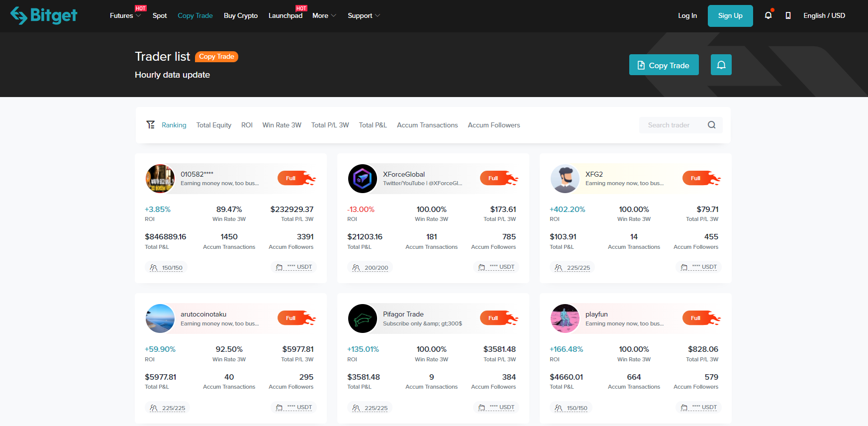The image size is (868, 426).
Task: Open the mobile app download icon
Action: [x=788, y=15]
